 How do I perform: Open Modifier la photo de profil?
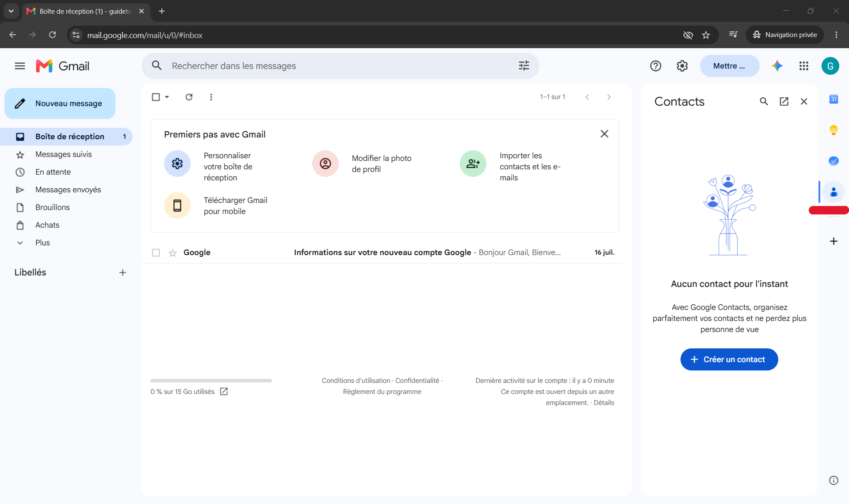[x=363, y=164]
